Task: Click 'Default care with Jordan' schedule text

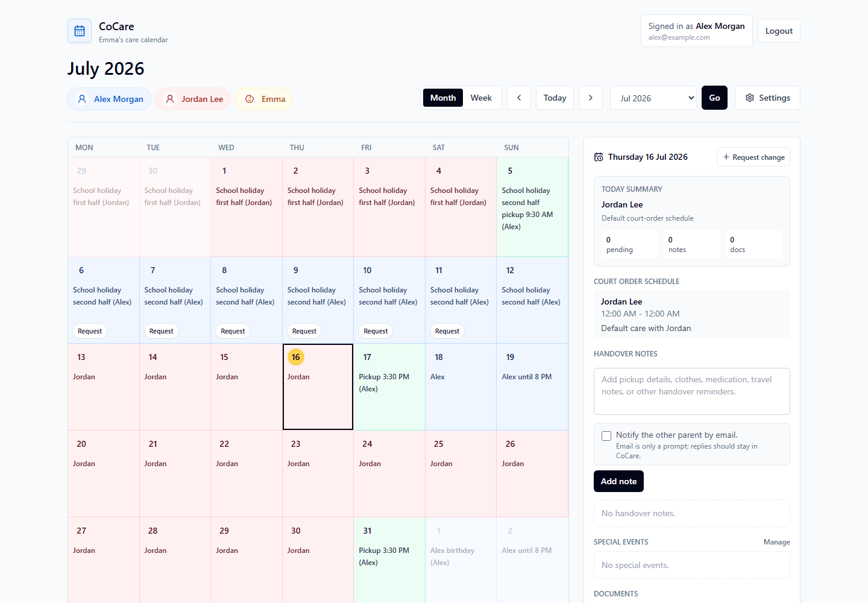Action: 646,328
